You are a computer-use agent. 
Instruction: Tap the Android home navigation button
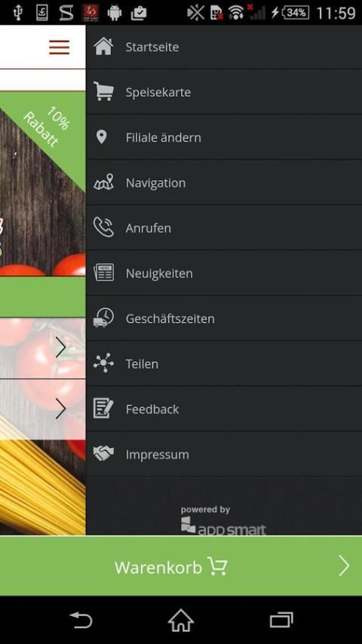pyautogui.click(x=181, y=620)
